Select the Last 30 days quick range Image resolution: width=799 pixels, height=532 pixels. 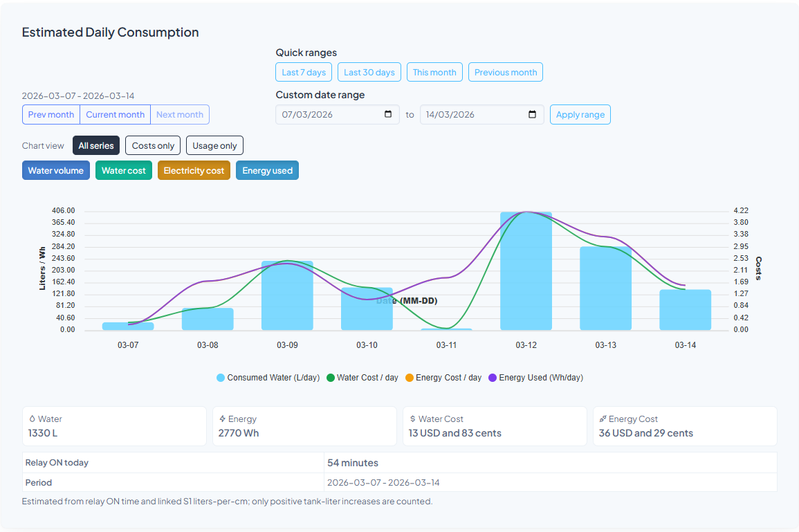point(369,71)
